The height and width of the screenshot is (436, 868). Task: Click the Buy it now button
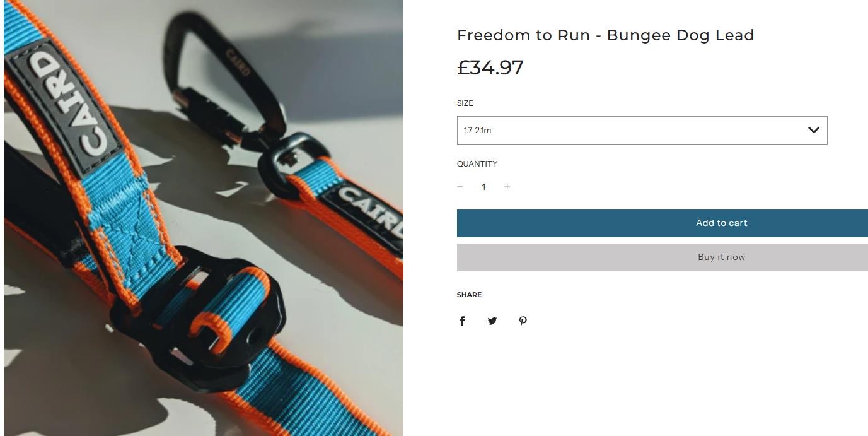(x=663, y=257)
